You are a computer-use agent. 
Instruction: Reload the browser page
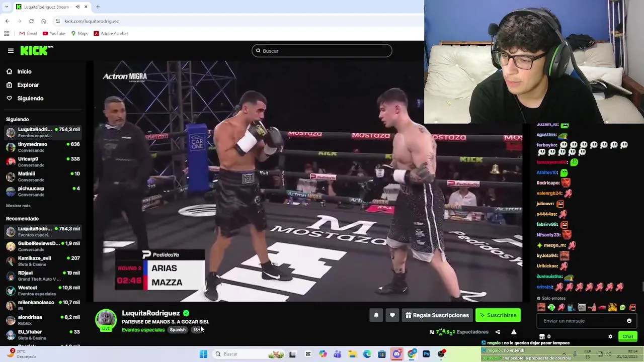tap(31, 21)
